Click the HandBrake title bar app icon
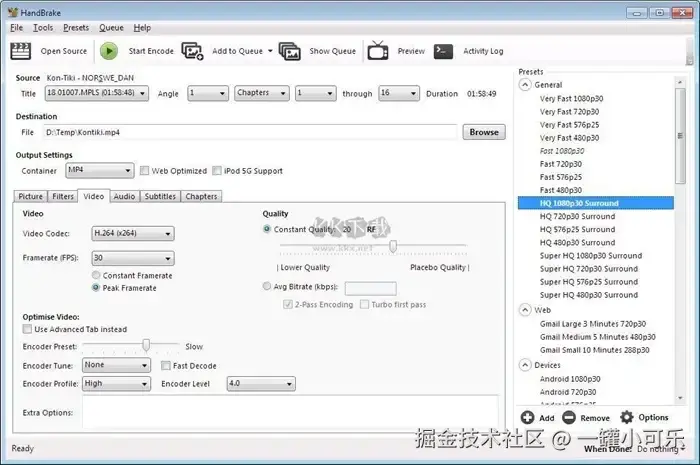The height and width of the screenshot is (465, 700). 13,12
